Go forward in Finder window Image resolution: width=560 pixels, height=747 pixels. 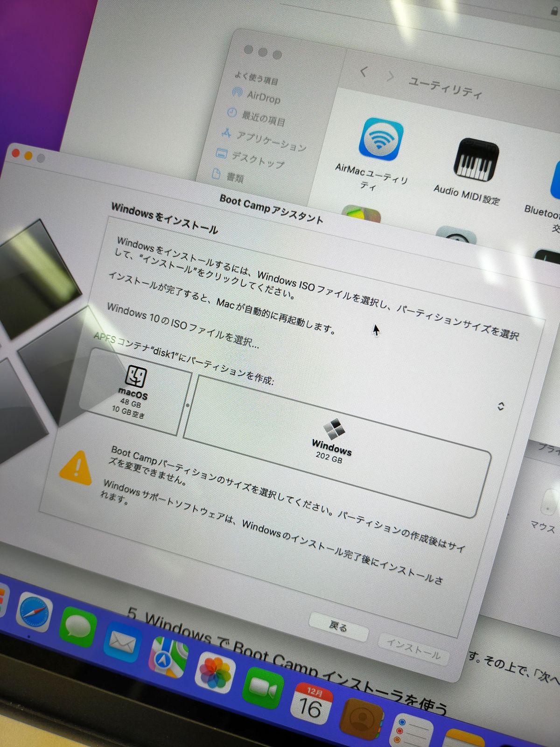point(391,76)
